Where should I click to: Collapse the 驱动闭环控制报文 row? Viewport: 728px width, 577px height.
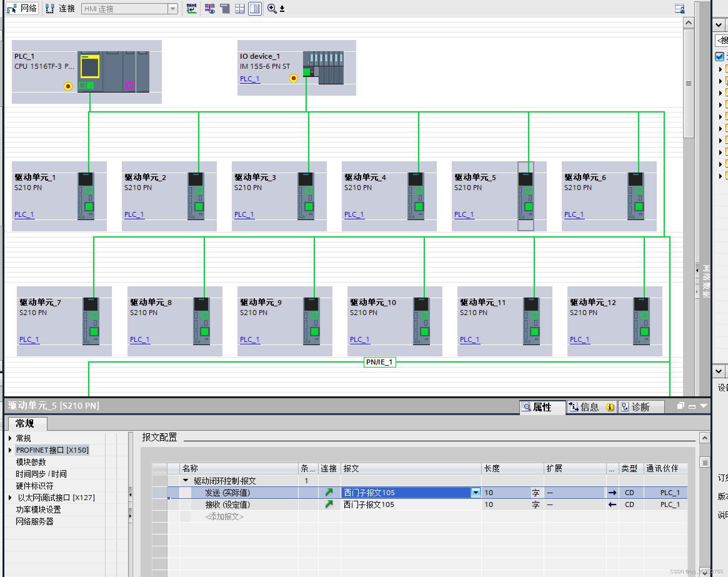(x=185, y=480)
